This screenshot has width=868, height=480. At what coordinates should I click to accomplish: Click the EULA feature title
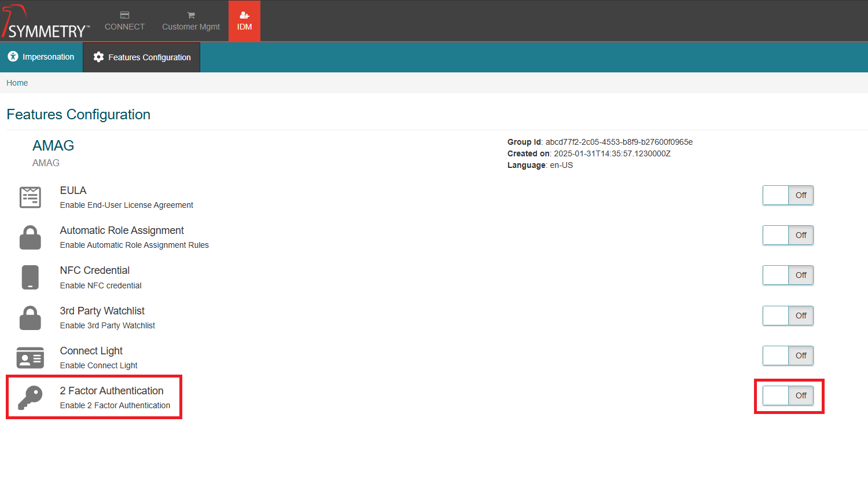point(73,190)
